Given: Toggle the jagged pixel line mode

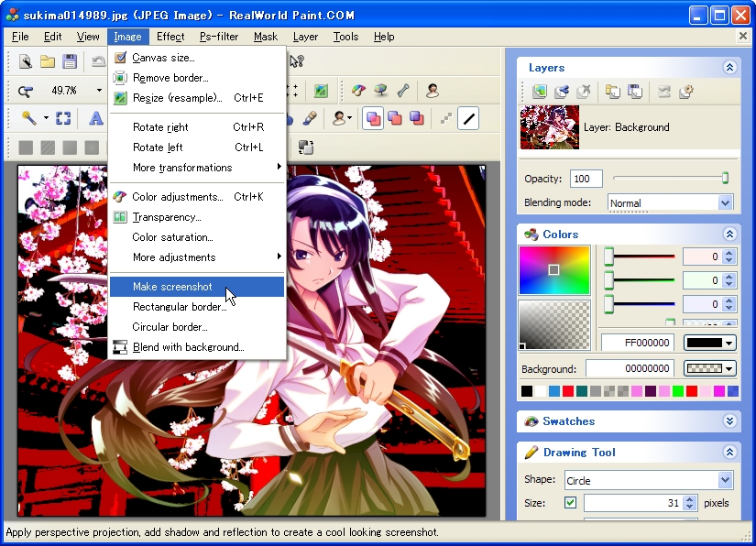Looking at the screenshot, I should pyautogui.click(x=446, y=118).
